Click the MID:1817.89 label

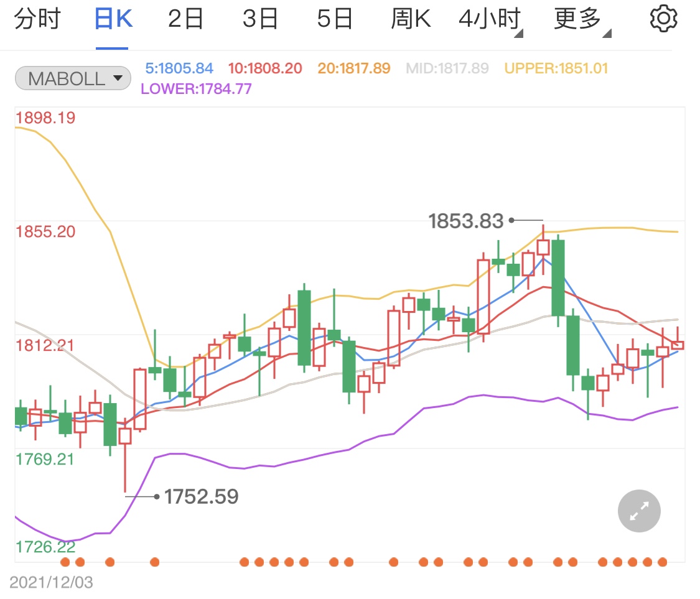(447, 68)
